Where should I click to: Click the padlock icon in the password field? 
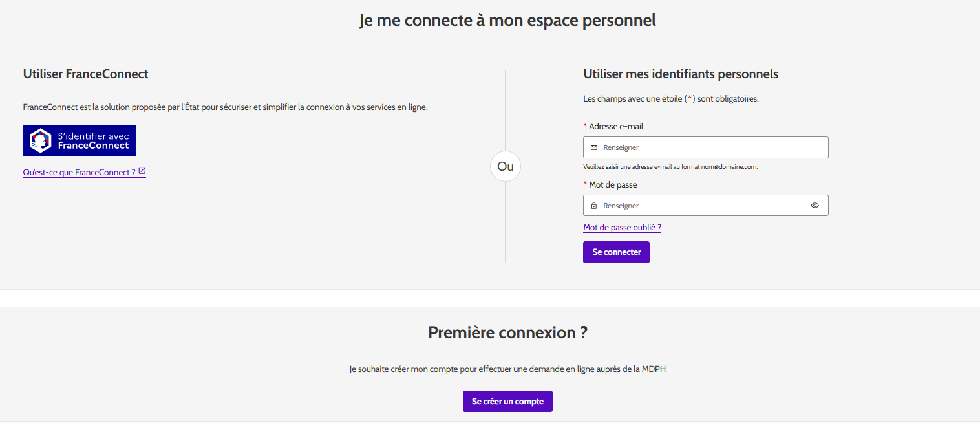[x=594, y=206]
